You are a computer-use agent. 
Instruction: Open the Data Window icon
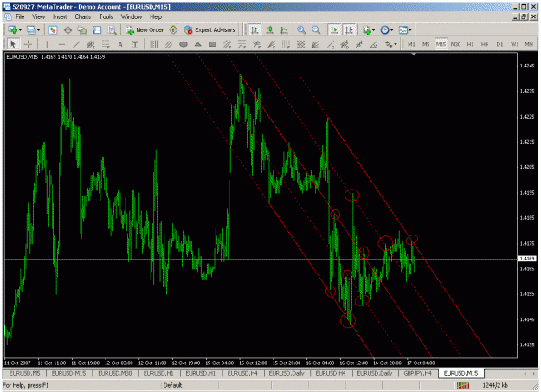68,30
